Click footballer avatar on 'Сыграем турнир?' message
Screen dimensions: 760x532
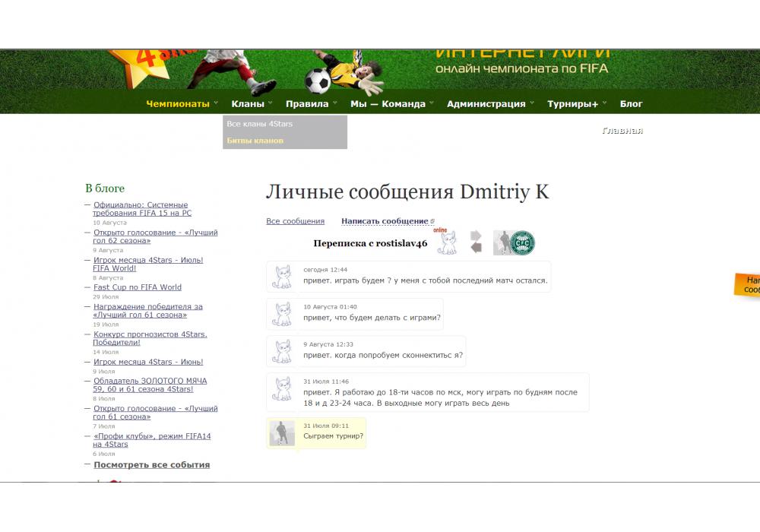[283, 433]
